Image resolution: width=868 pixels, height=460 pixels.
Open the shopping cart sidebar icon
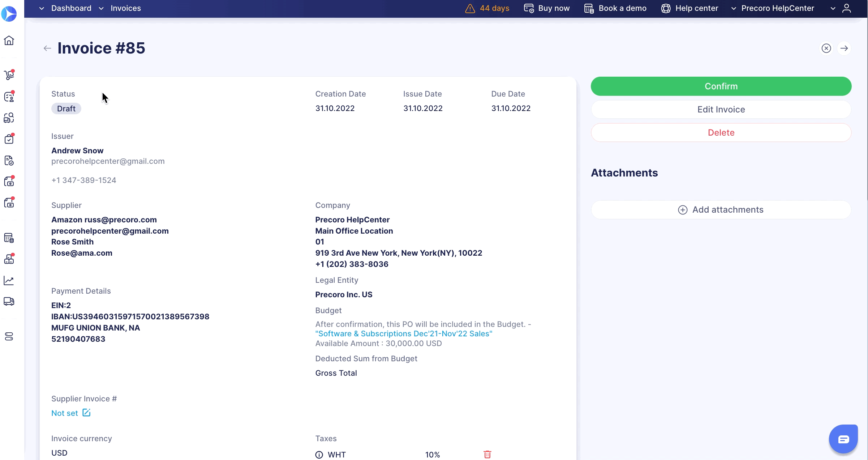point(9,75)
